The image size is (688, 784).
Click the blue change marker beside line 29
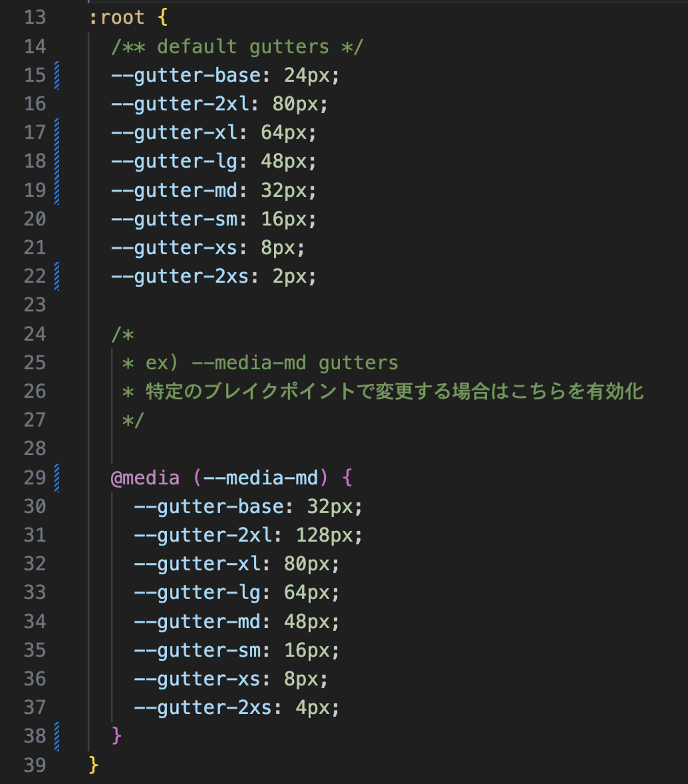[57, 478]
